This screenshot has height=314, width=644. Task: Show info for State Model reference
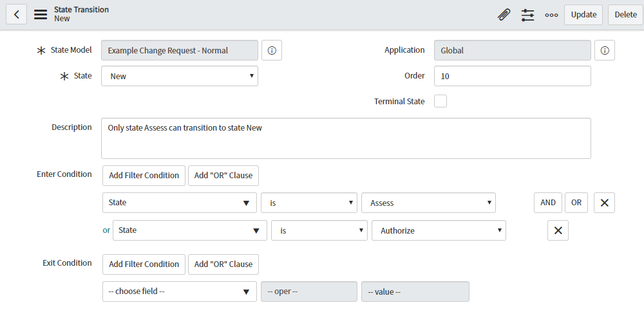click(272, 50)
